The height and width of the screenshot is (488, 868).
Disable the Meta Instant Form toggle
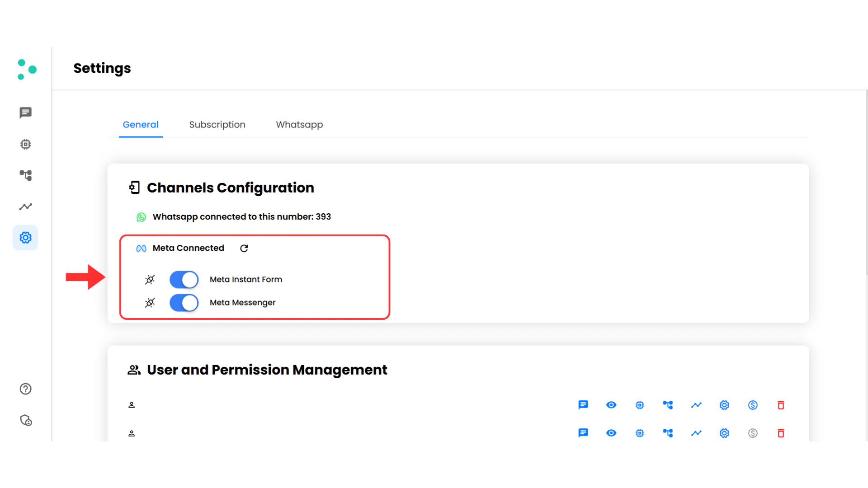(x=184, y=279)
